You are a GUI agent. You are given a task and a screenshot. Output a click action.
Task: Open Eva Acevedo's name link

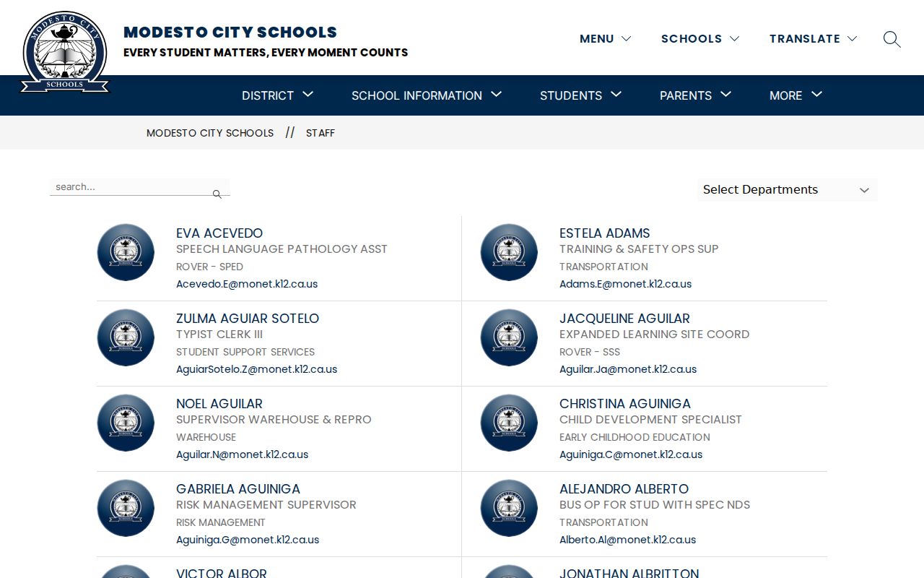(x=219, y=233)
